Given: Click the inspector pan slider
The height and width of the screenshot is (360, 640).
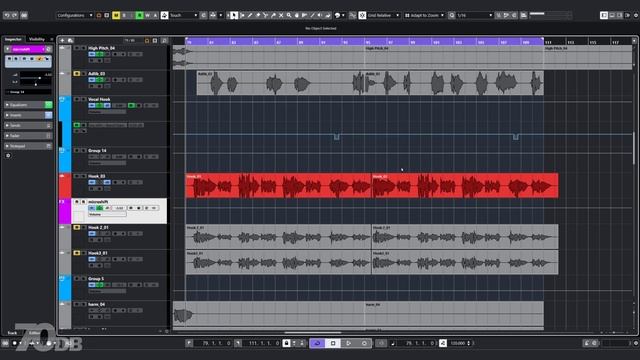Looking at the screenshot, I should point(36,83).
